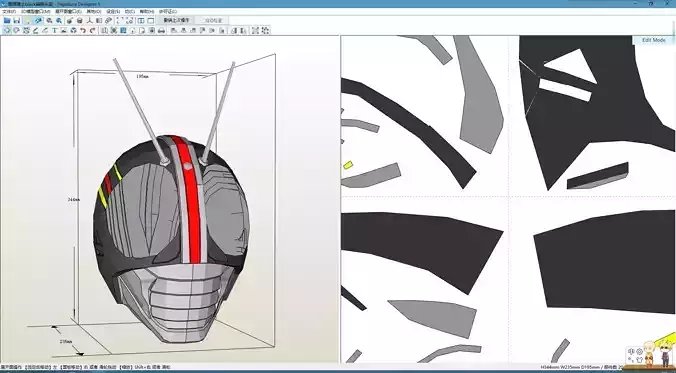The image size is (676, 373).
Task: Switch to the split two-pane window layout
Action: tap(141, 20)
